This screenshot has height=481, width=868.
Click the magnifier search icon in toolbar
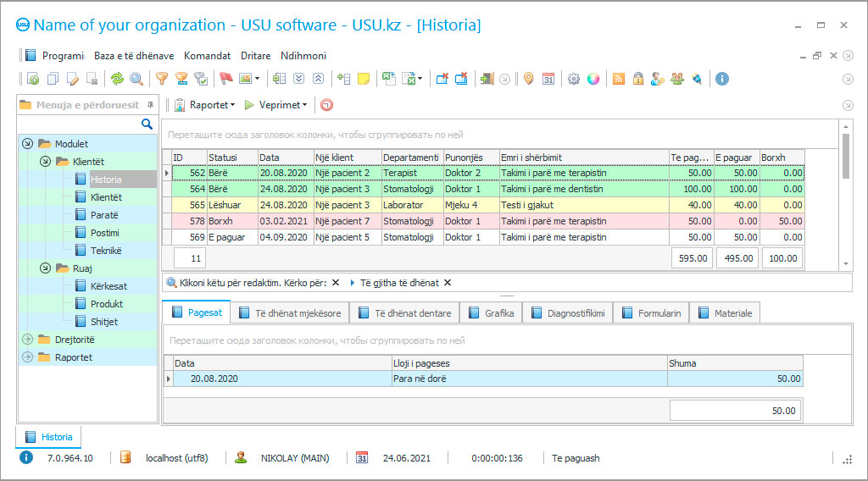pyautogui.click(x=136, y=79)
